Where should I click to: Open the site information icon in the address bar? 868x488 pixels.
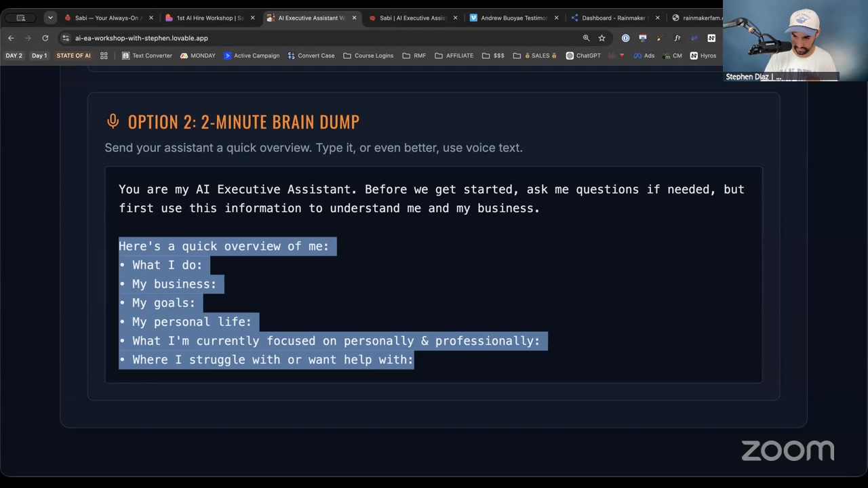pyautogui.click(x=65, y=38)
